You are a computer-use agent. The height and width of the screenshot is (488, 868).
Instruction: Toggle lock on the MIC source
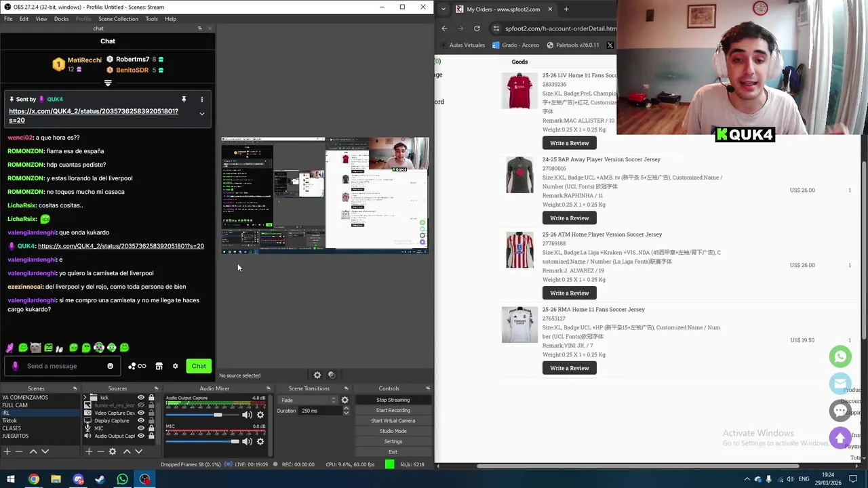pos(151,428)
